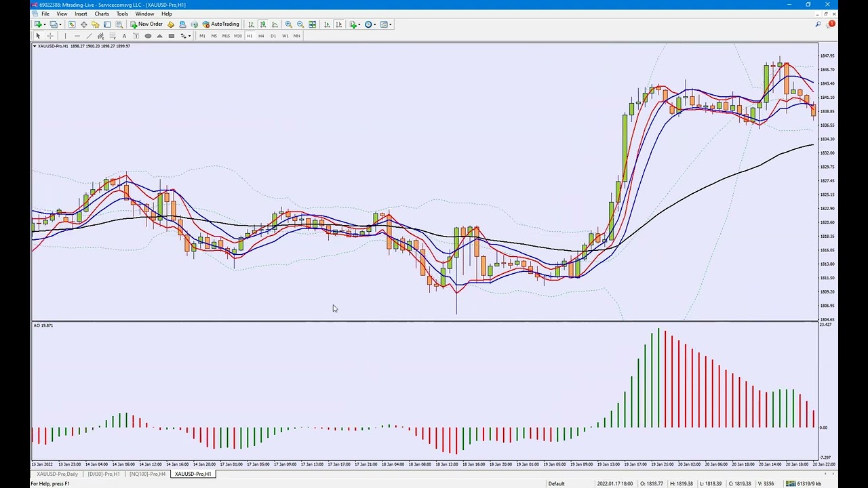Select H4 timeframe
Viewport: 868px width, 488px height.
pos(261,36)
